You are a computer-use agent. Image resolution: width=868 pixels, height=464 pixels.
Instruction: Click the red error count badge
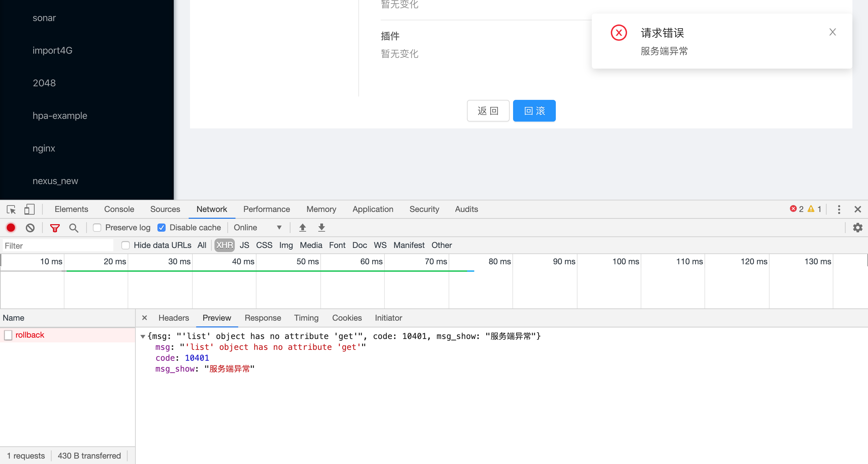click(796, 209)
